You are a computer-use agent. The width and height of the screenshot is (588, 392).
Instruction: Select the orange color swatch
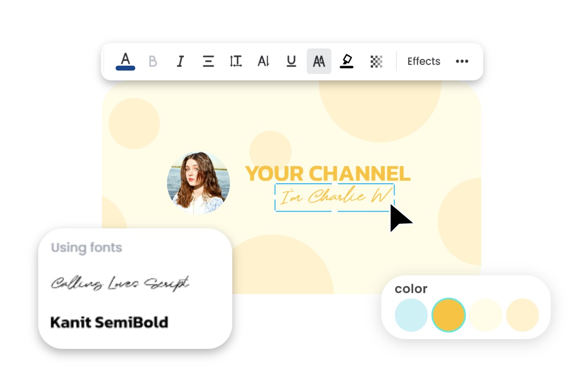tap(448, 315)
